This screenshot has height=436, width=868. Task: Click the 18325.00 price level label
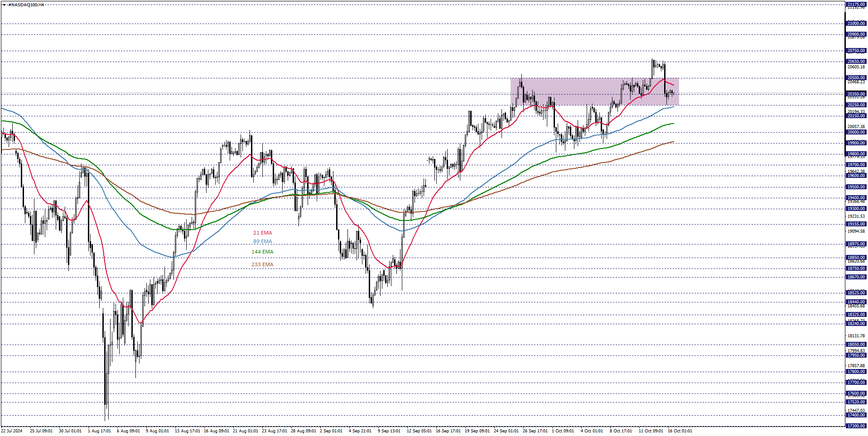(x=856, y=315)
